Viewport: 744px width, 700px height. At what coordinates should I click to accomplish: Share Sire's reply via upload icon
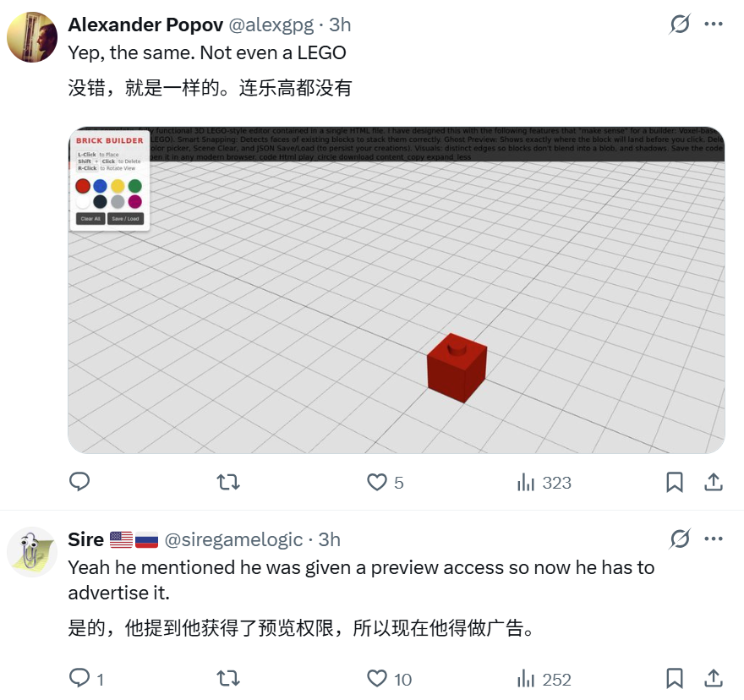pos(714,679)
